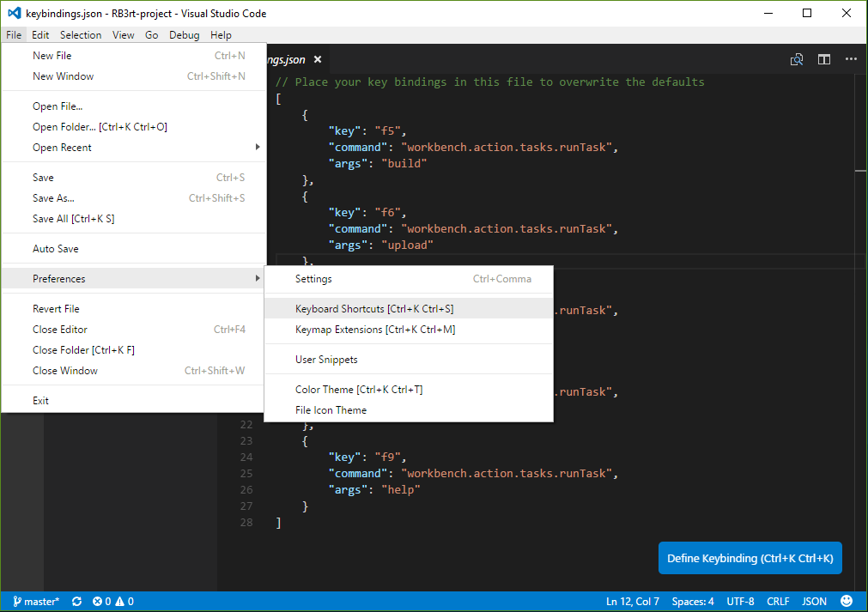Open the File menu

(14, 35)
